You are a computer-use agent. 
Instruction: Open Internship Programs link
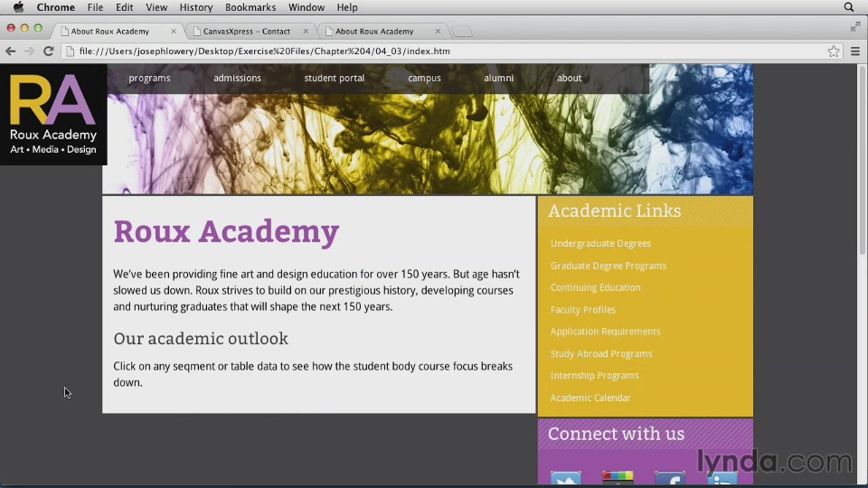click(595, 376)
